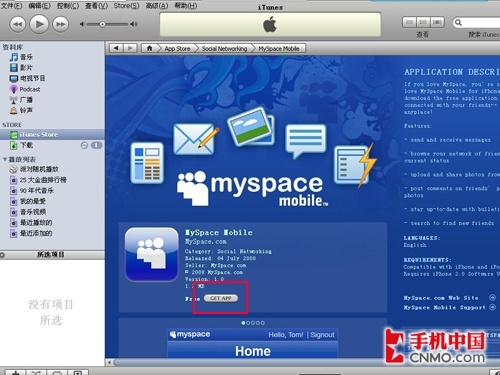Open App Store breadcrumb
The width and height of the screenshot is (500, 375).
[177, 49]
